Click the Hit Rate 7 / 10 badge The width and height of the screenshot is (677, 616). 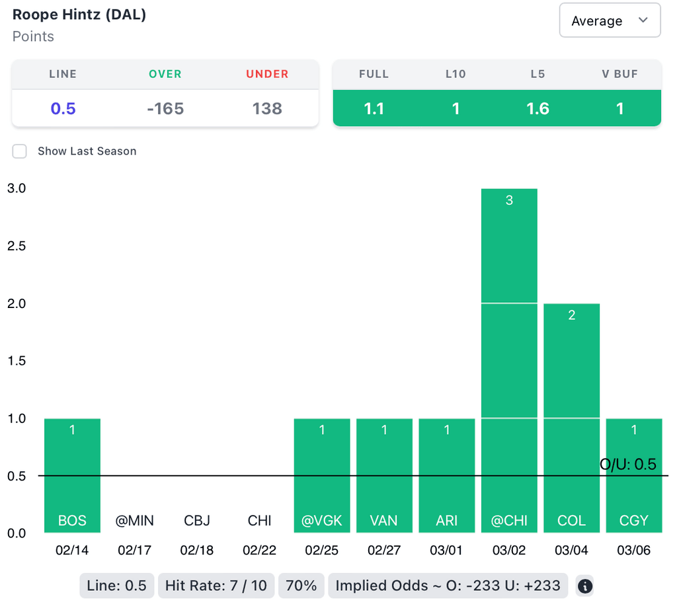(x=216, y=586)
